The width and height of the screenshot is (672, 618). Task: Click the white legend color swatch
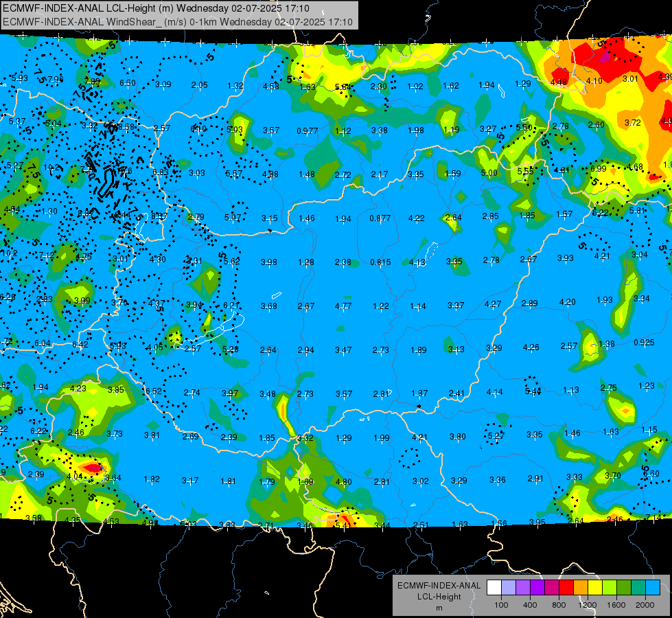tap(494, 588)
